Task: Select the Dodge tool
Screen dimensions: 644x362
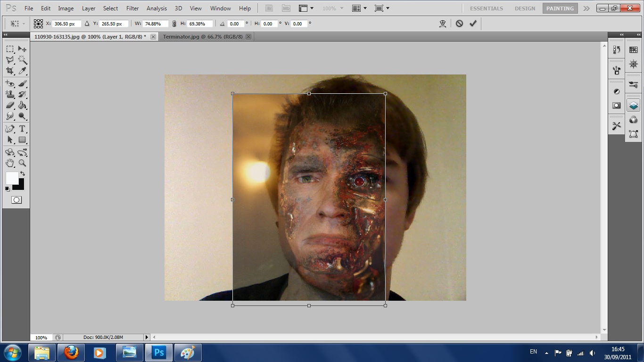Action: [x=22, y=116]
